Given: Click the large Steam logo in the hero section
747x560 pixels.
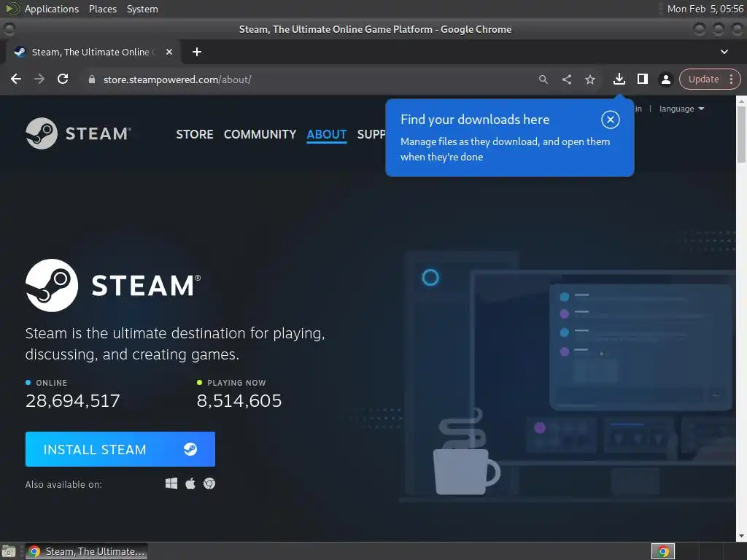Looking at the screenshot, I should pyautogui.click(x=113, y=285).
